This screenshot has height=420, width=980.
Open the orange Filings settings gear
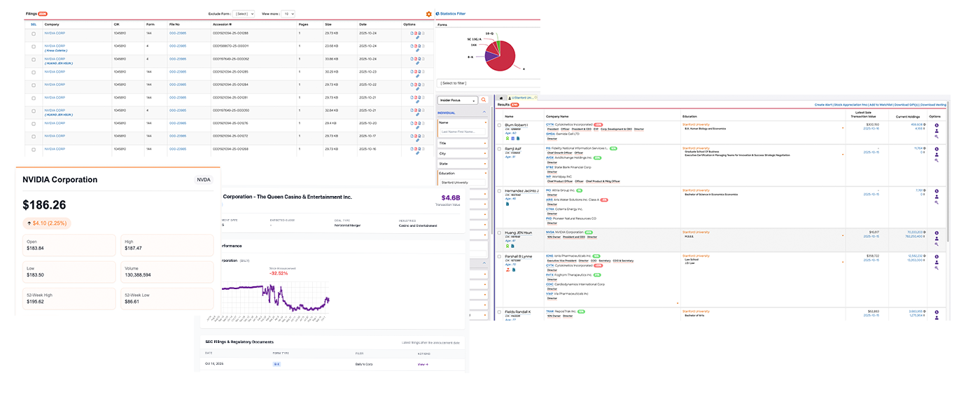coord(428,14)
